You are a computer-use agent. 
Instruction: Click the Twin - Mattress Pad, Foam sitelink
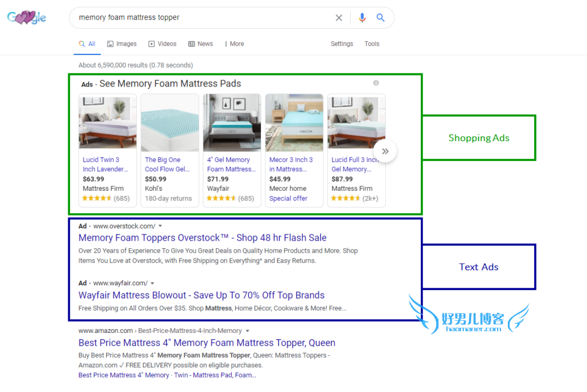click(x=215, y=375)
